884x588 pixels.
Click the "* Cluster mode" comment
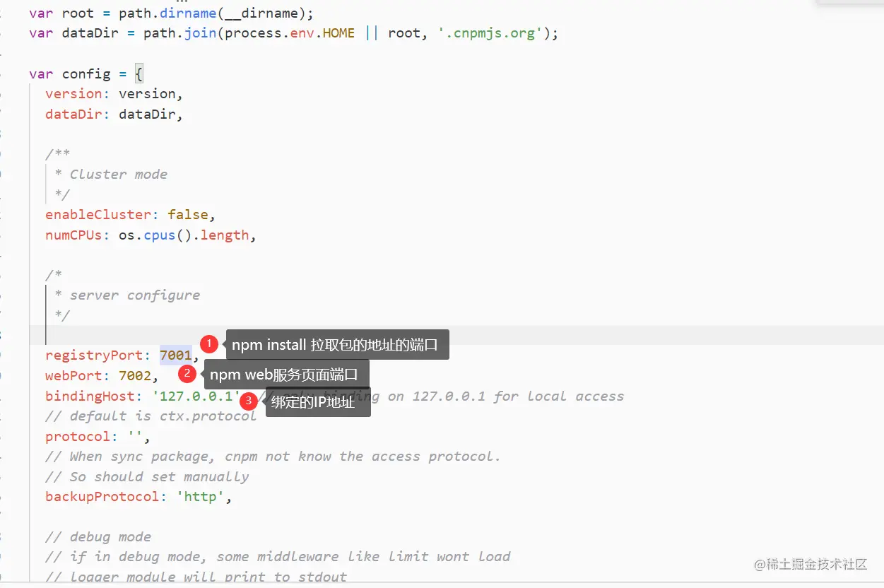[111, 174]
